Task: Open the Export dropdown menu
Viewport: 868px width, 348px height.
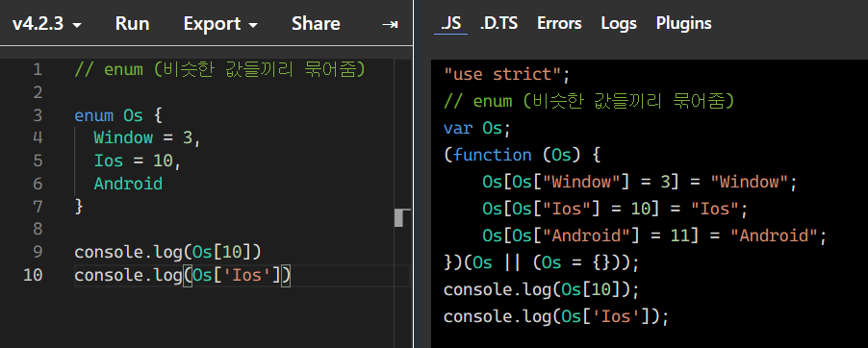Action: (220, 24)
